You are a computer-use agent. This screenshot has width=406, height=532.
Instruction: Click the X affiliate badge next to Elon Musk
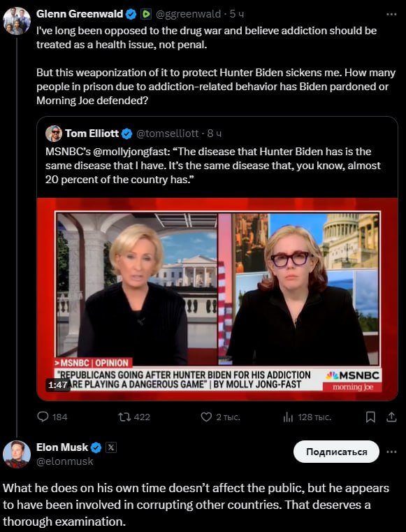pyautogui.click(x=111, y=447)
